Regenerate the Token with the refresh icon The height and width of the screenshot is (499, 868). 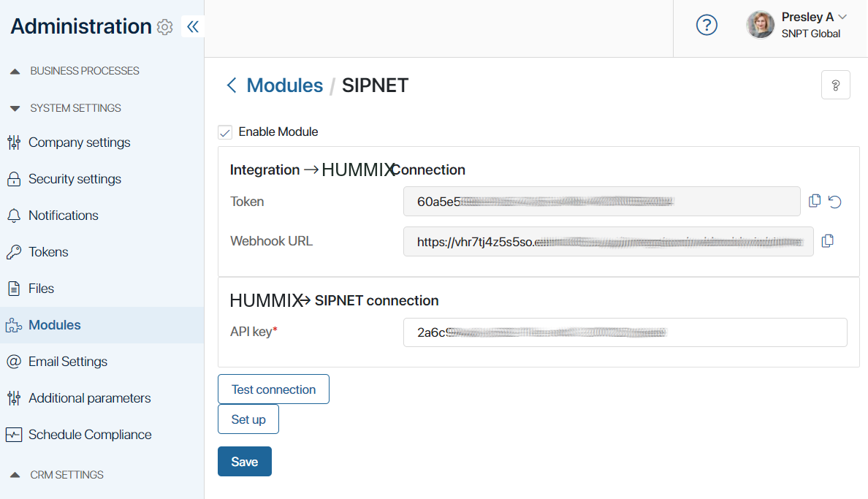pos(835,202)
